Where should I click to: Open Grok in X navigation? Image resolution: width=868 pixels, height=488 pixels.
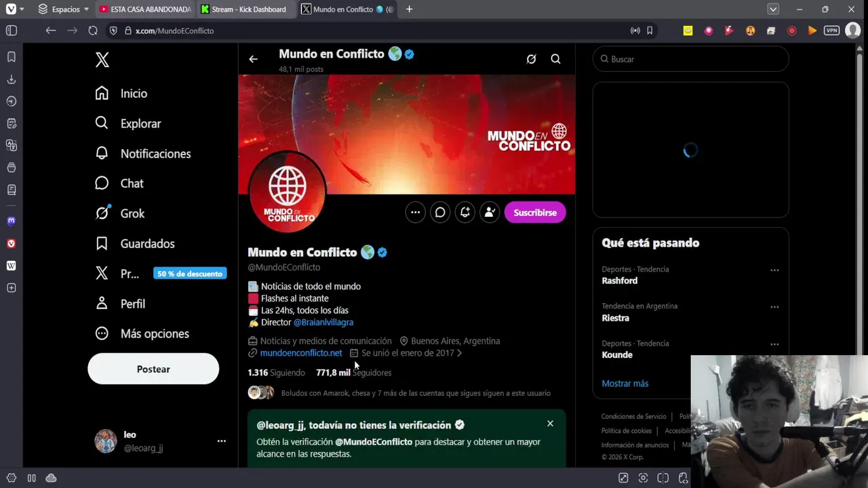(x=120, y=213)
